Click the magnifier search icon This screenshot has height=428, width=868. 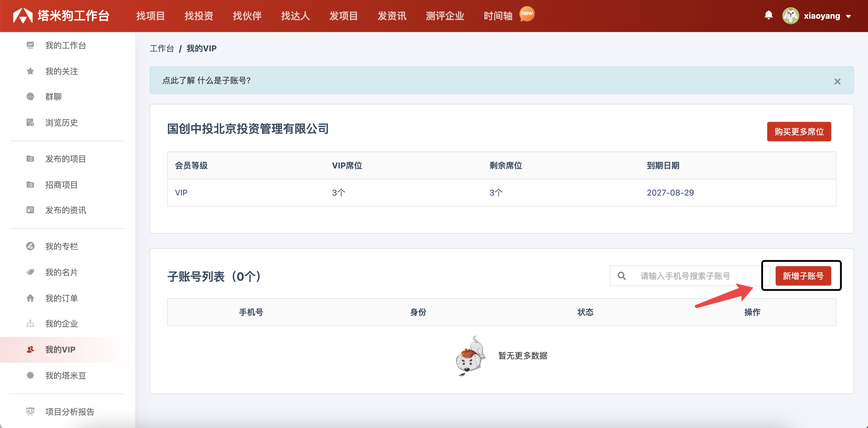(x=622, y=276)
